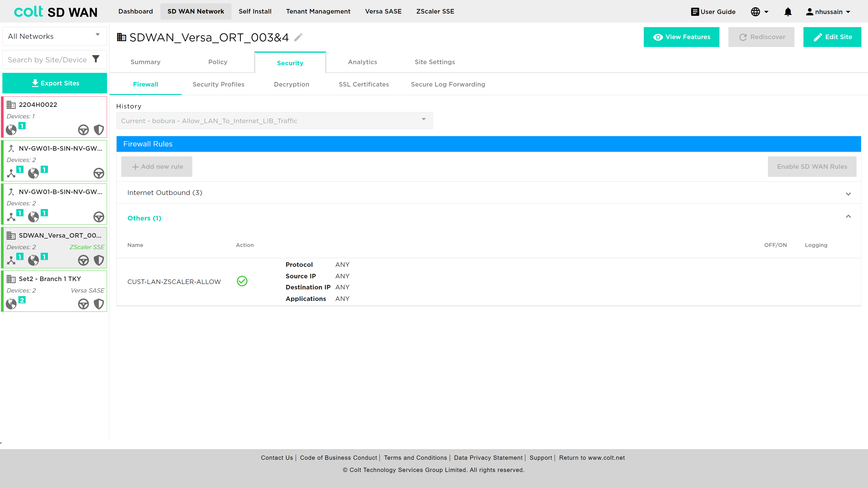This screenshot has width=868, height=488.
Task: Open the SSL Certificates sub-tab
Action: pyautogui.click(x=364, y=84)
